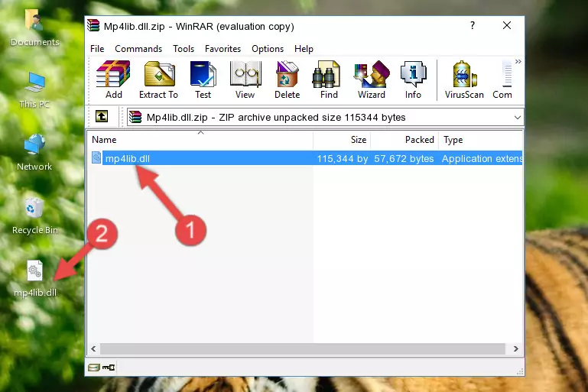Click the status bar drive icon

94,368
